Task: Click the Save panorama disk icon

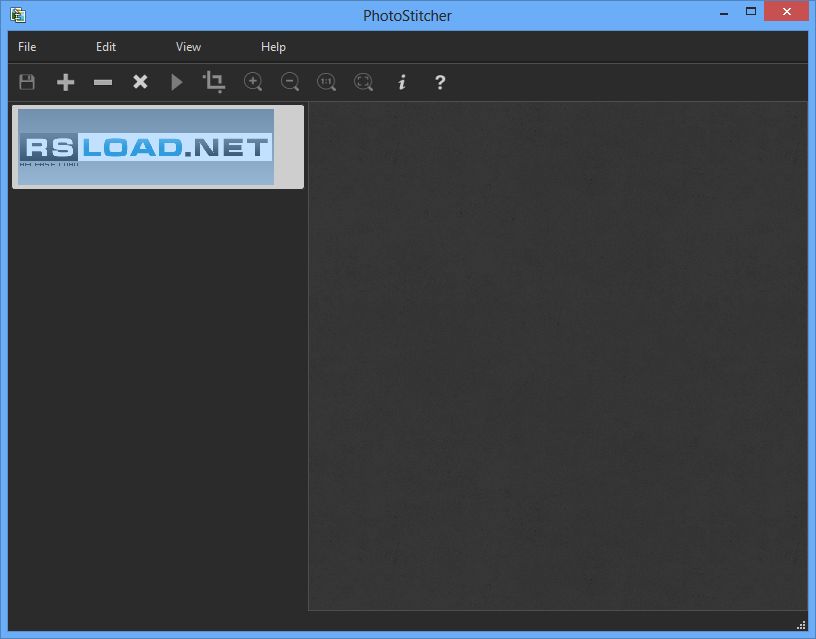Action: (27, 82)
